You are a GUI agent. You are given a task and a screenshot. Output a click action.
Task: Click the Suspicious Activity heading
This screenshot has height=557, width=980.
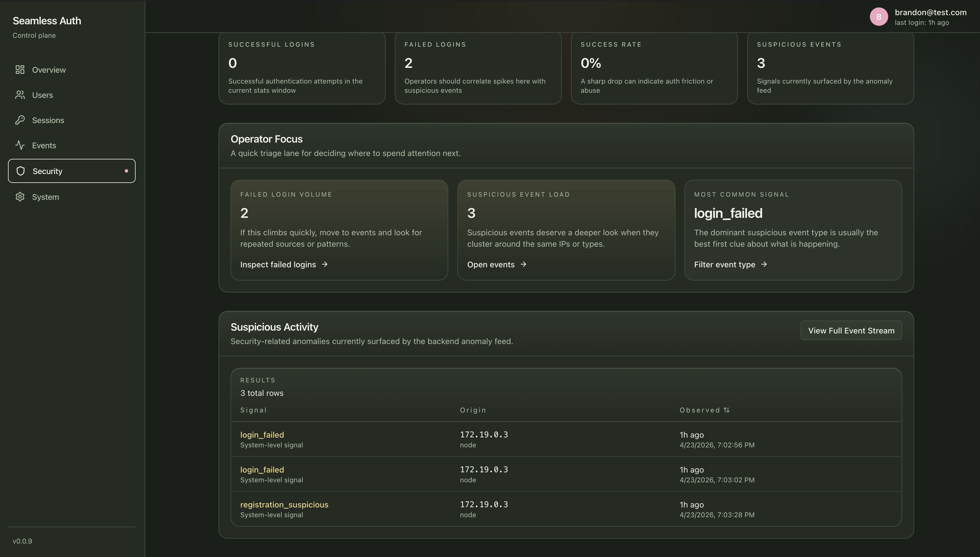pyautogui.click(x=274, y=327)
